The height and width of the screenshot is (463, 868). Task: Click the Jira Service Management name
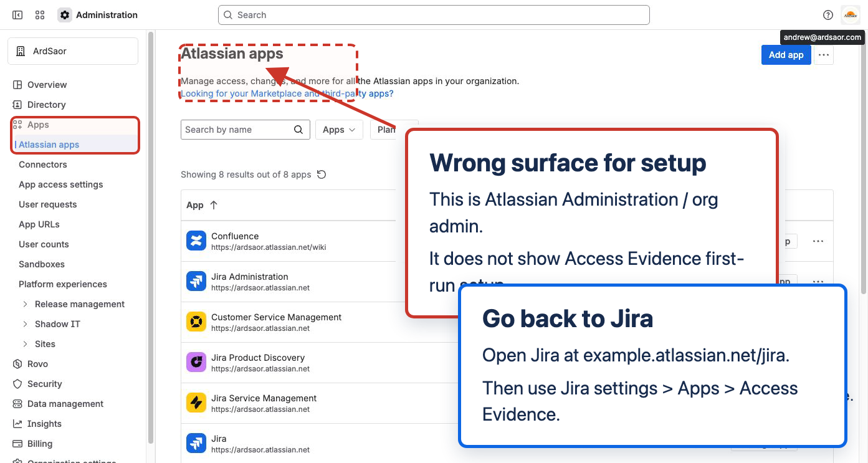(264, 398)
